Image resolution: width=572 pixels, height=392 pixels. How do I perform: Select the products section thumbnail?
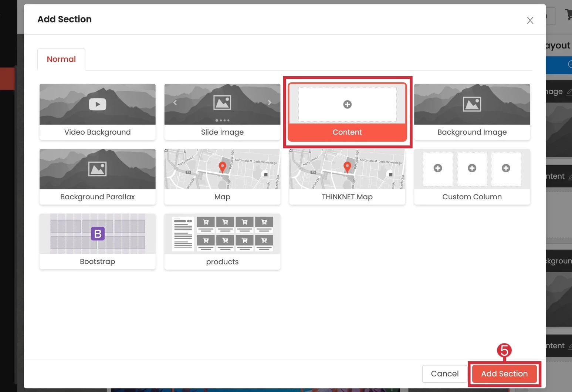(222, 234)
